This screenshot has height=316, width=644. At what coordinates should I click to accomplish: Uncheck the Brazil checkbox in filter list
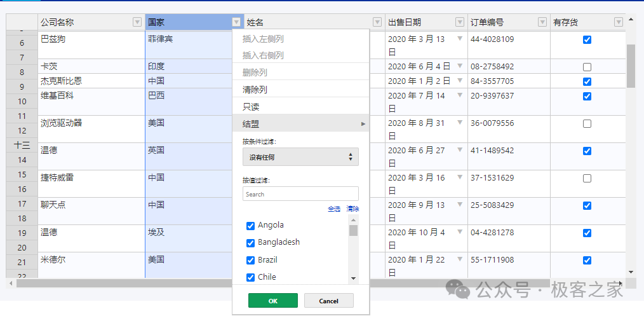(250, 260)
